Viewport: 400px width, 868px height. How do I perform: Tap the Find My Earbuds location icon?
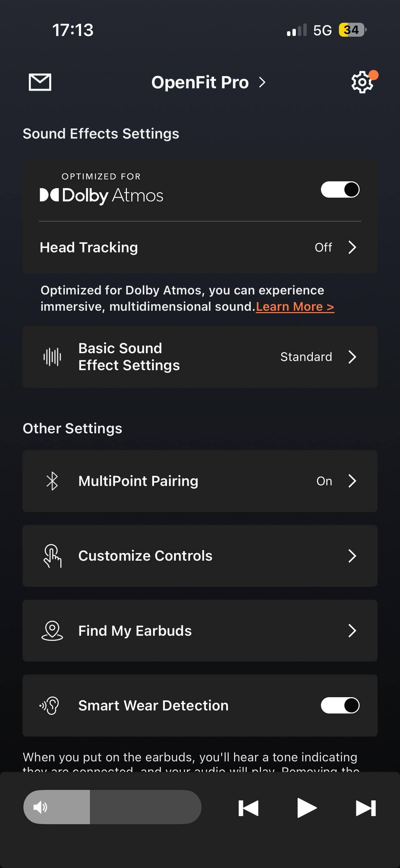[x=52, y=631]
